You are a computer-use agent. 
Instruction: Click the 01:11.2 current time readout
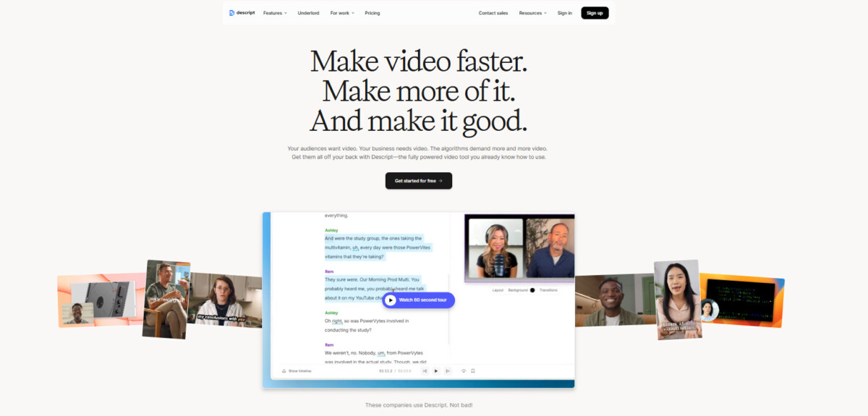click(386, 370)
